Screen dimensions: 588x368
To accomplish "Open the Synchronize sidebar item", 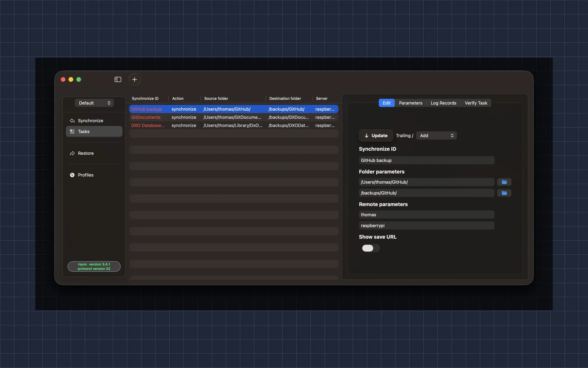I will (94, 121).
